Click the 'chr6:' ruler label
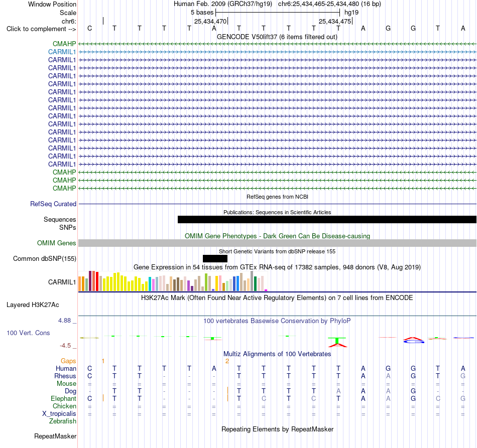 click(69, 21)
